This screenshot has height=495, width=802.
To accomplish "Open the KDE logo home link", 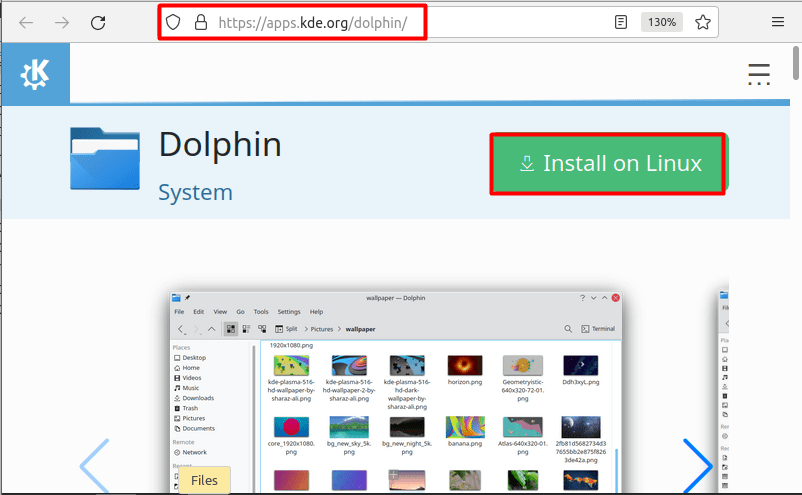I will pyautogui.click(x=35, y=74).
